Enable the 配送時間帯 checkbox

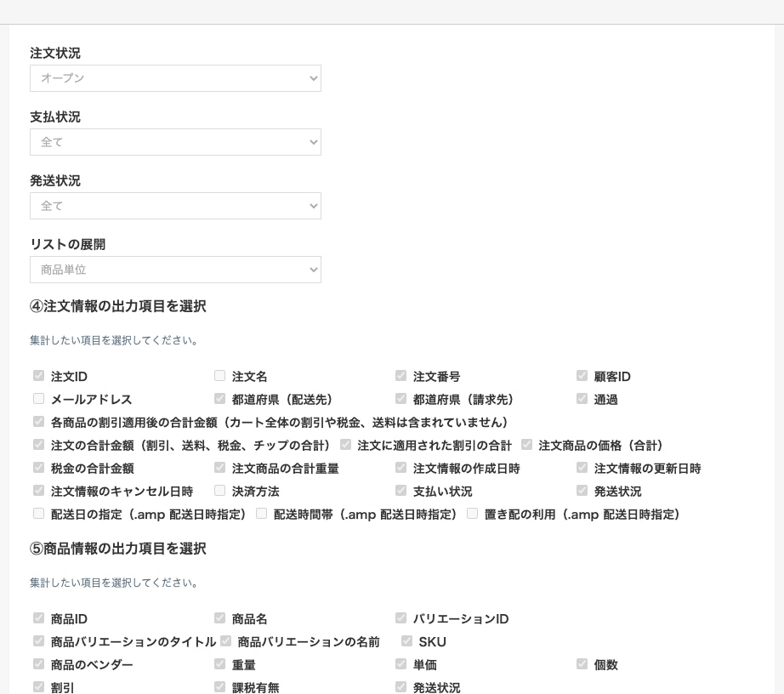(261, 514)
